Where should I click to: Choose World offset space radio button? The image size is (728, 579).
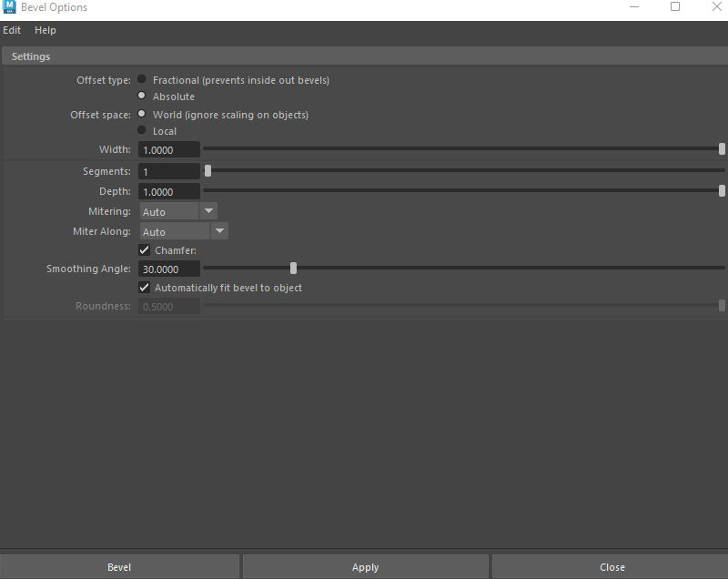(x=142, y=114)
